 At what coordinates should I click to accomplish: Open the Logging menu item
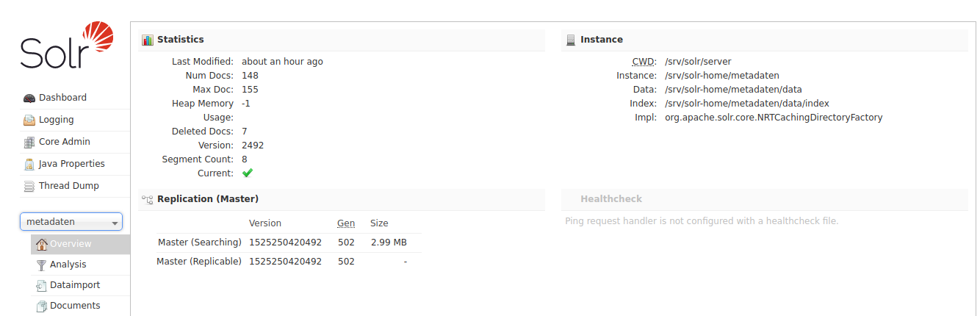[x=57, y=120]
